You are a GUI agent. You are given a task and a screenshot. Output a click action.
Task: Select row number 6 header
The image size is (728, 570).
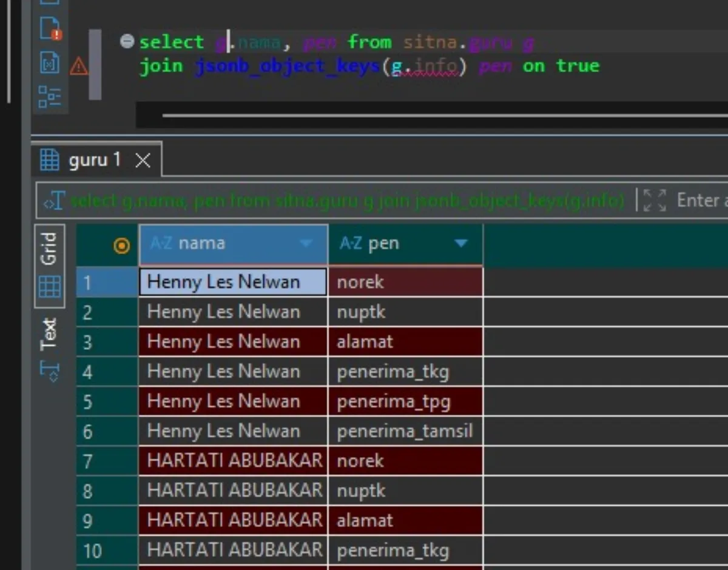click(x=107, y=431)
